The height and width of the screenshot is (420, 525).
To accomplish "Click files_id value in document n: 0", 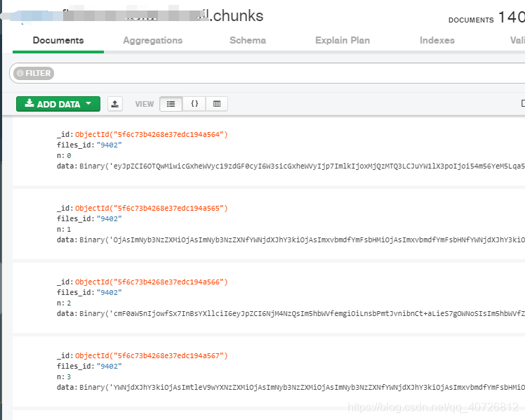I will click(109, 145).
